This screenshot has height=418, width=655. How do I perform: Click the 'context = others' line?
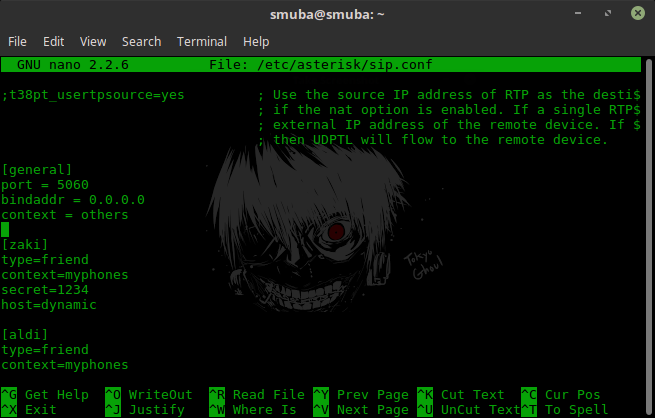click(65, 215)
